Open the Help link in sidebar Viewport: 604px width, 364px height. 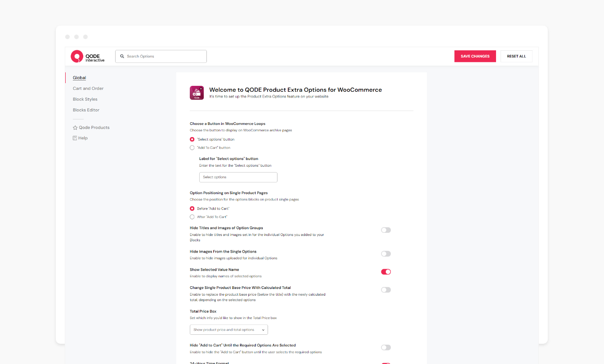coord(83,138)
